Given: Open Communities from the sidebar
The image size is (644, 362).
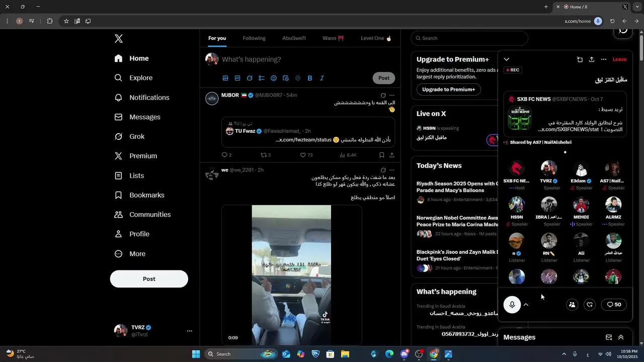Looking at the screenshot, I should pyautogui.click(x=142, y=215).
